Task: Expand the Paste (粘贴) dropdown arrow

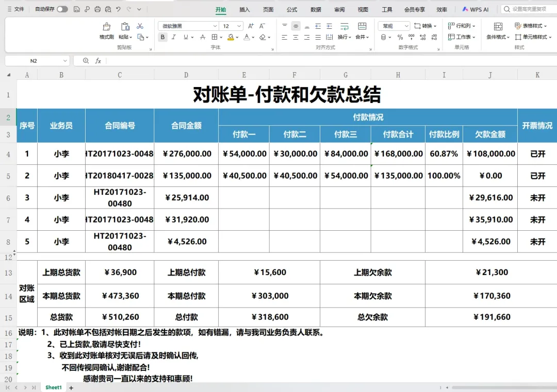Action: point(130,37)
